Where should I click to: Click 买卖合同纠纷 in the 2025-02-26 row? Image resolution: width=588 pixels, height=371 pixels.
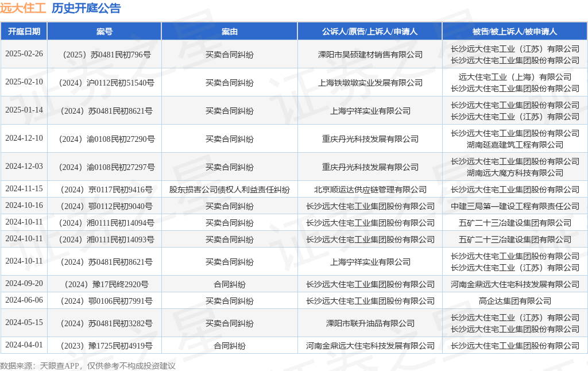(x=230, y=55)
